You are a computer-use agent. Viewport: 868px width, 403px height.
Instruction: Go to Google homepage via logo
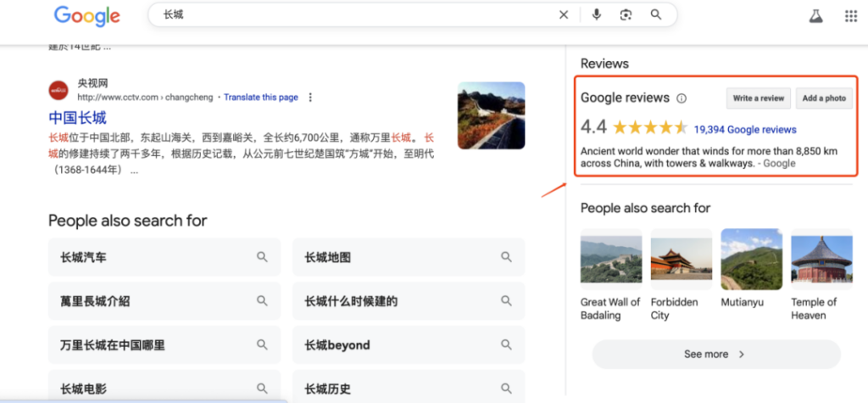coord(86,16)
